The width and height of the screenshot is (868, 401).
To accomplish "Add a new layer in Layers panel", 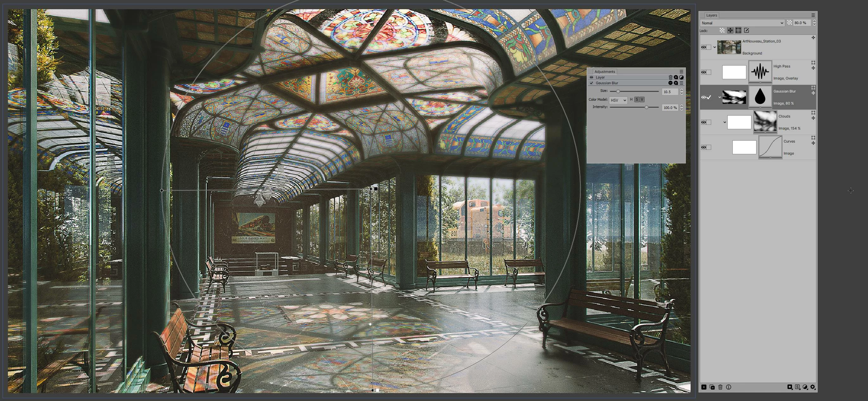I will [x=704, y=387].
